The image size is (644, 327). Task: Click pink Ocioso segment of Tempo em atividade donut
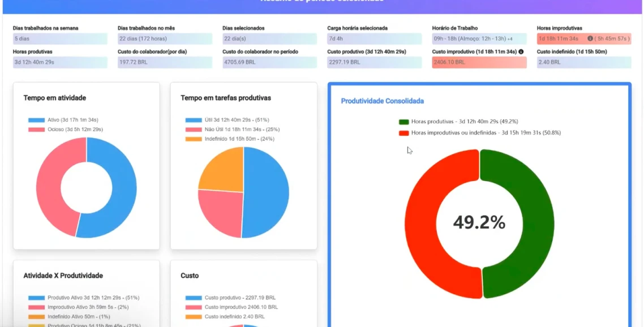point(49,185)
